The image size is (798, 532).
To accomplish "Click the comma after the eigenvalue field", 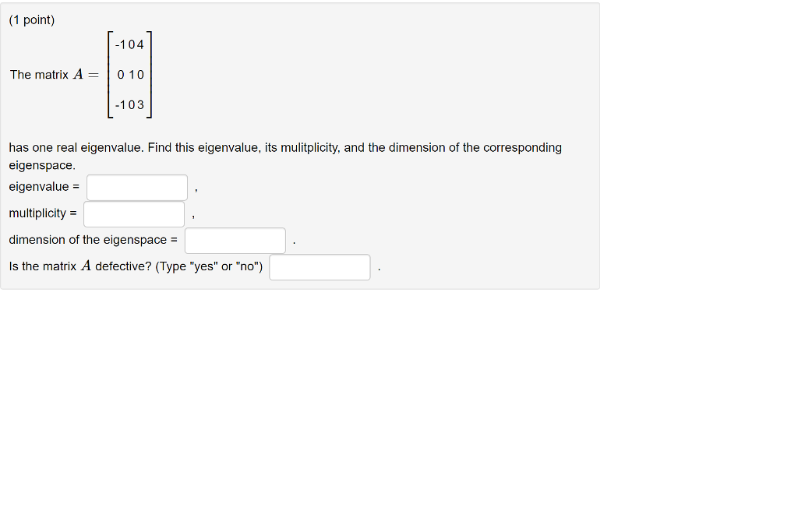I will (196, 189).
